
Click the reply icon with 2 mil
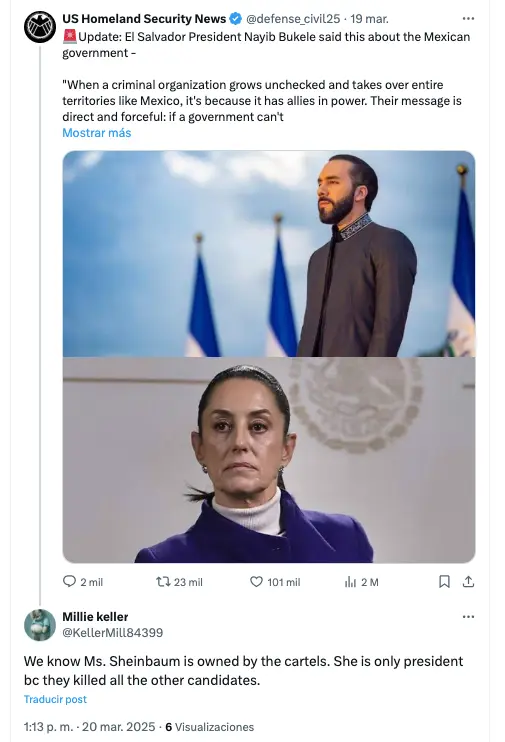coord(70,581)
